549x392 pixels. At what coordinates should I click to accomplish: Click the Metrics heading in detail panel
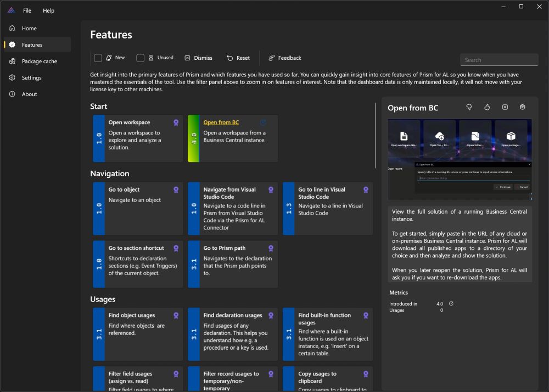pos(399,293)
